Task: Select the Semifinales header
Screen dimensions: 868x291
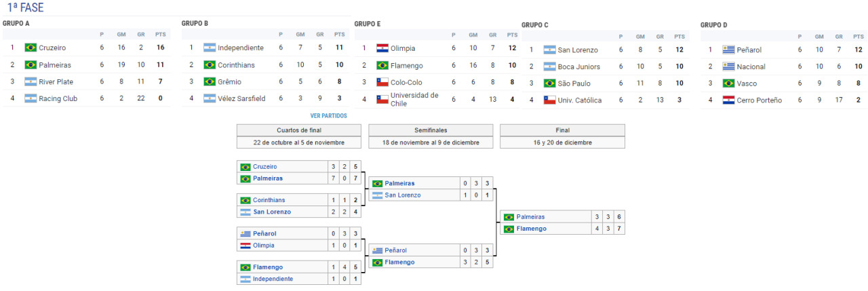Action: click(x=431, y=130)
